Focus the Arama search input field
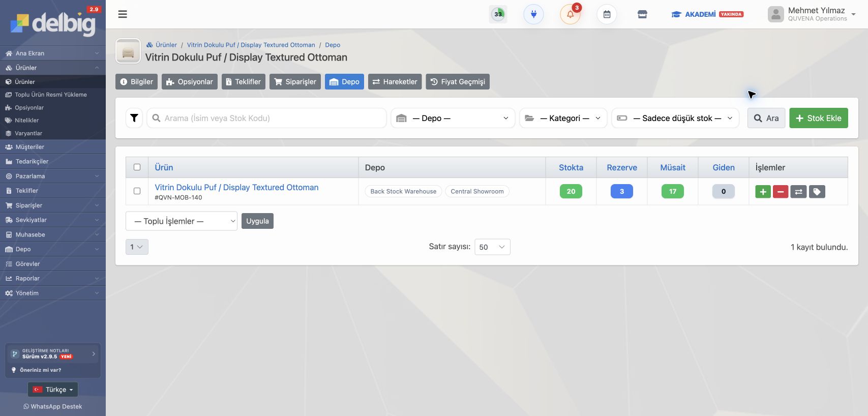 pyautogui.click(x=266, y=118)
